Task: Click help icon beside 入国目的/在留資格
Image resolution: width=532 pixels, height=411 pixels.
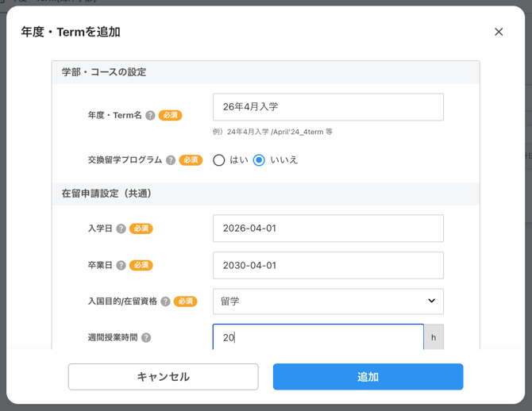Action: (x=165, y=302)
